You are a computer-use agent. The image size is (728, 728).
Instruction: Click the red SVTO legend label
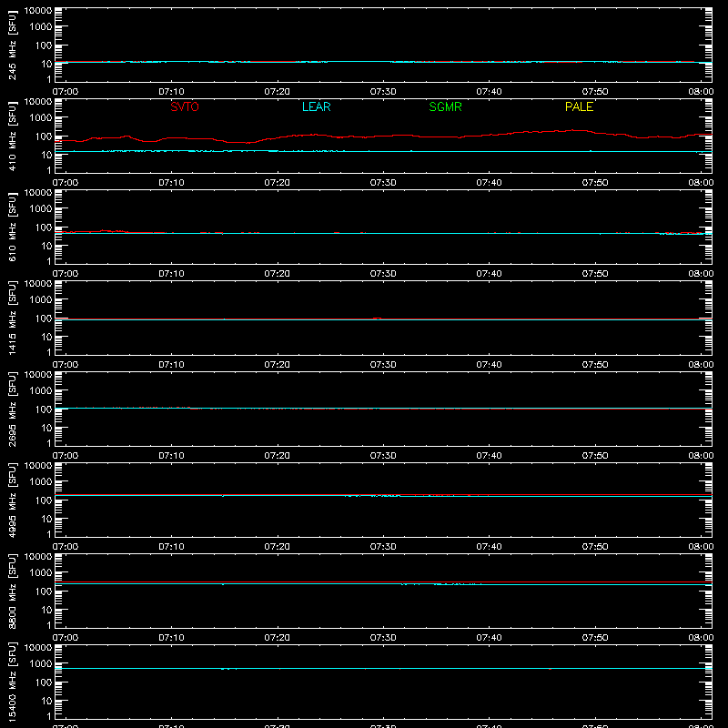click(x=185, y=106)
